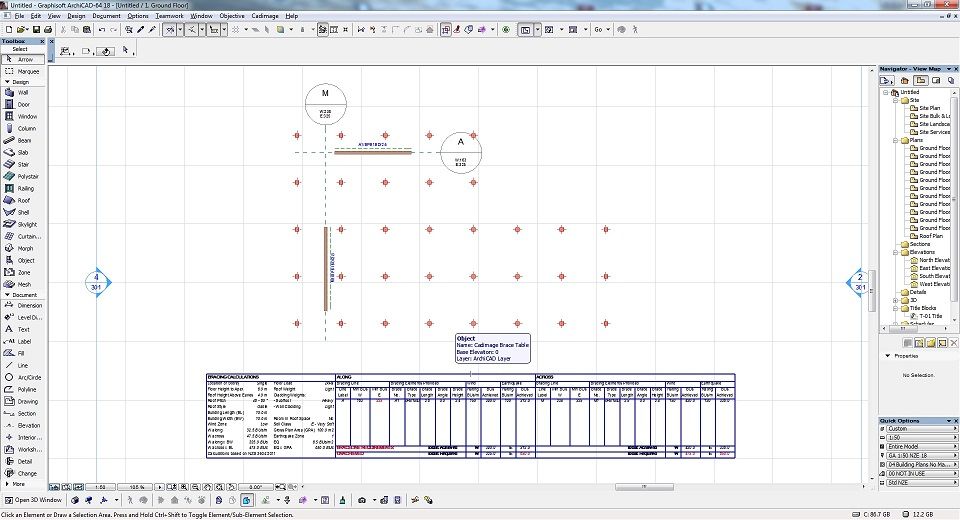Choose the Fill tool
Viewport: 960px width, 520px height.
tap(23, 353)
